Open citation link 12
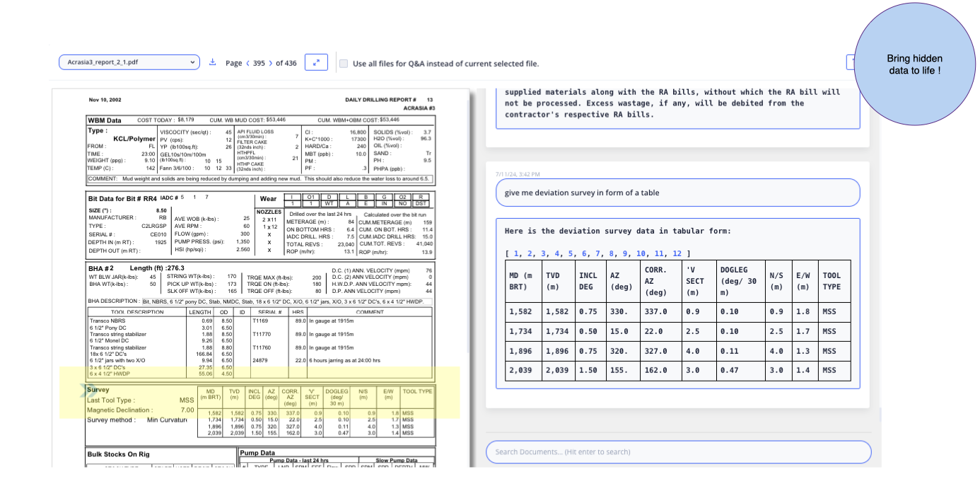This screenshot has width=980, height=501. [x=677, y=253]
